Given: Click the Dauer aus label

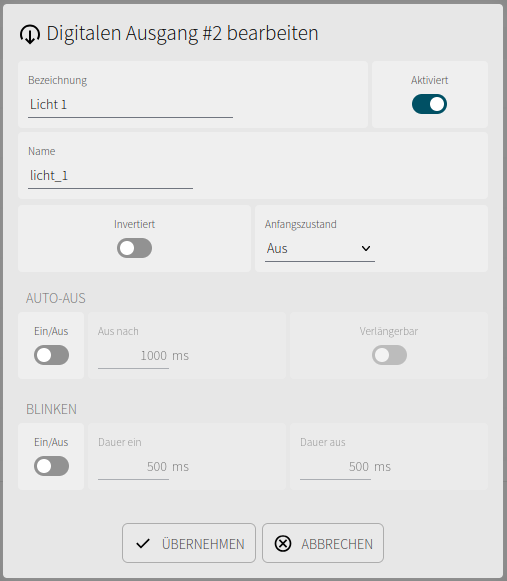Looking at the screenshot, I should click(322, 442).
